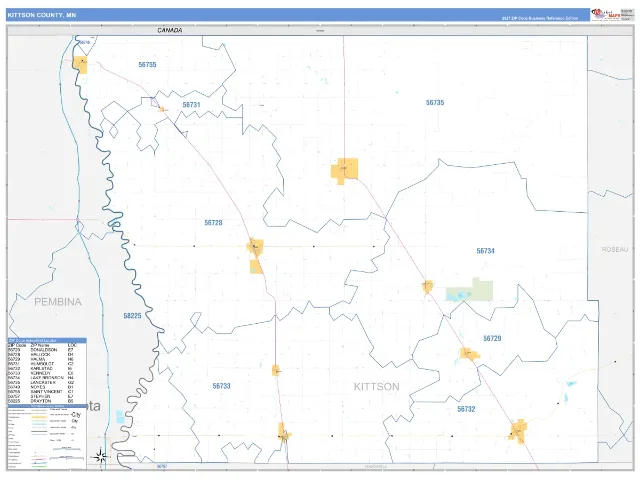The height and width of the screenshot is (480, 640).
Task: Click ZIP code label 56729
Action: pyautogui.click(x=492, y=338)
